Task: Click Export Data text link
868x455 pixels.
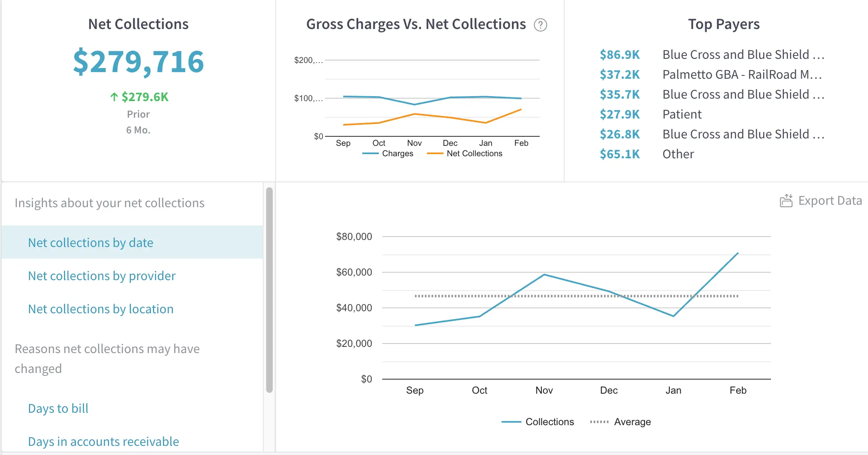Action: pos(830,201)
